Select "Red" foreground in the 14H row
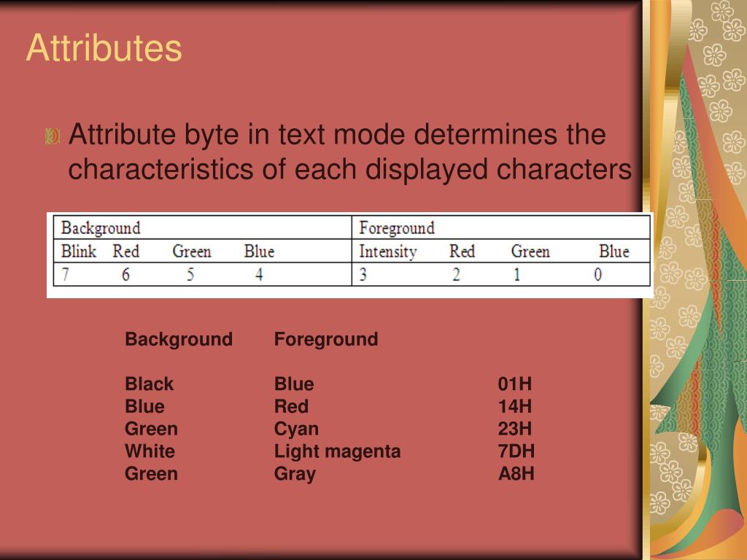Viewport: 747px width, 560px height. 291,406
